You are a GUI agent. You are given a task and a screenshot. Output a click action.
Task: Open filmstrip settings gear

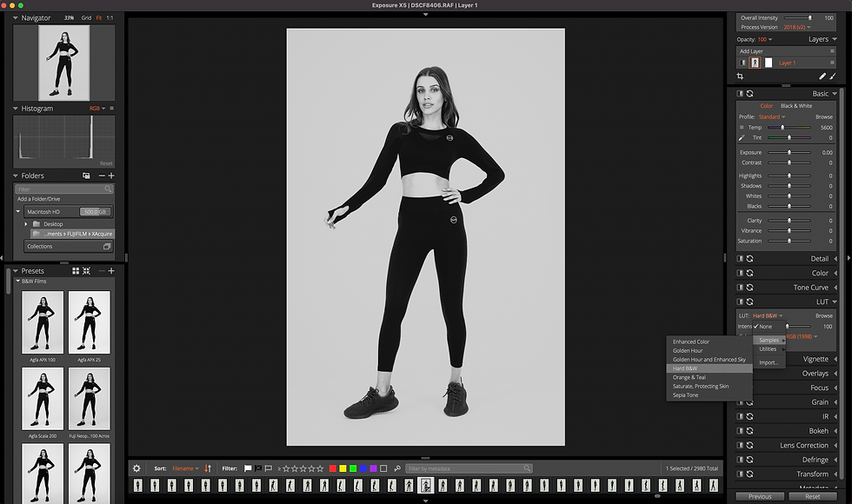(137, 468)
